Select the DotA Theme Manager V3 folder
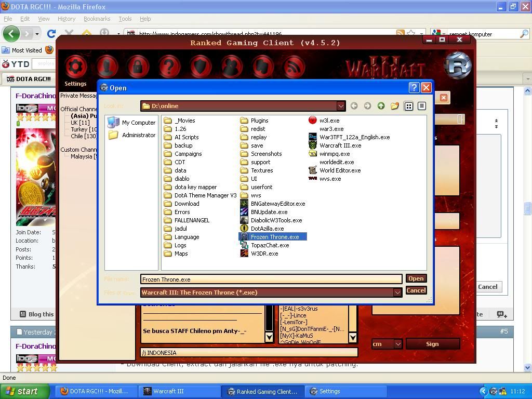Image resolution: width=532 pixels, height=399 pixels. click(x=200, y=195)
